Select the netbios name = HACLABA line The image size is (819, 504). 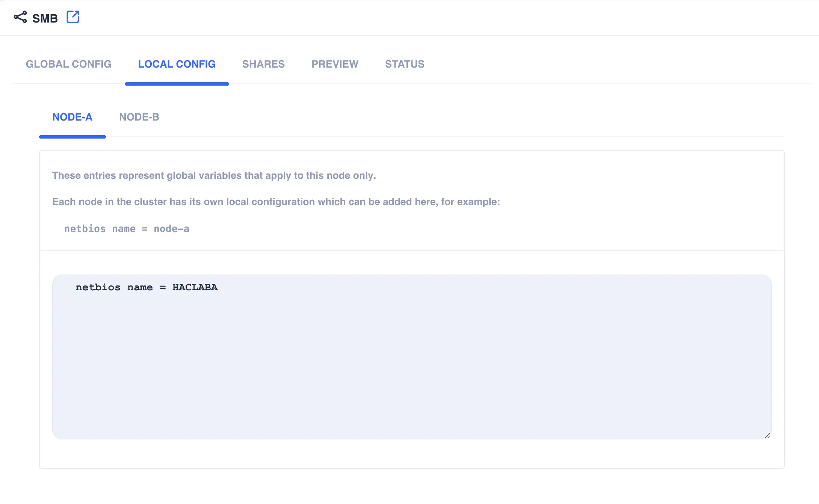tap(147, 287)
